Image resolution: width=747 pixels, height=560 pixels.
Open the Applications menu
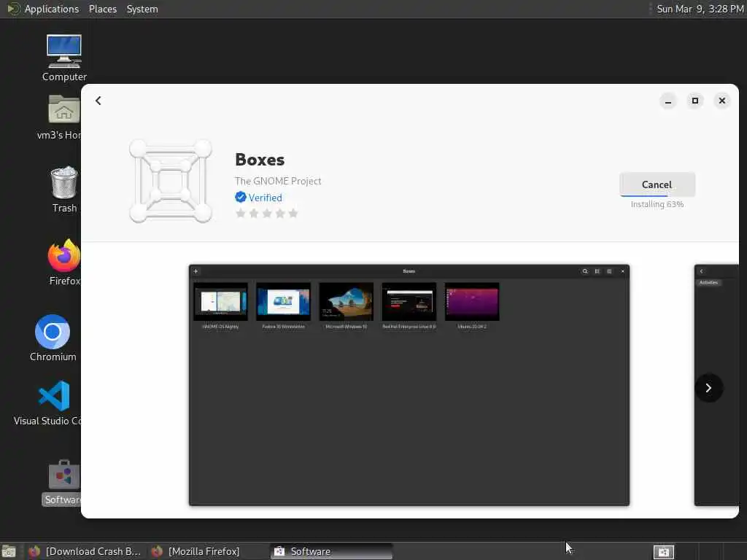point(52,9)
